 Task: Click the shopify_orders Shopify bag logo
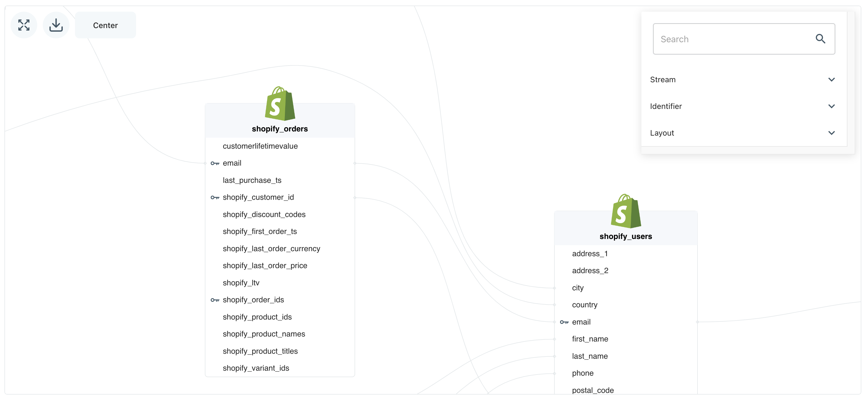click(x=280, y=104)
